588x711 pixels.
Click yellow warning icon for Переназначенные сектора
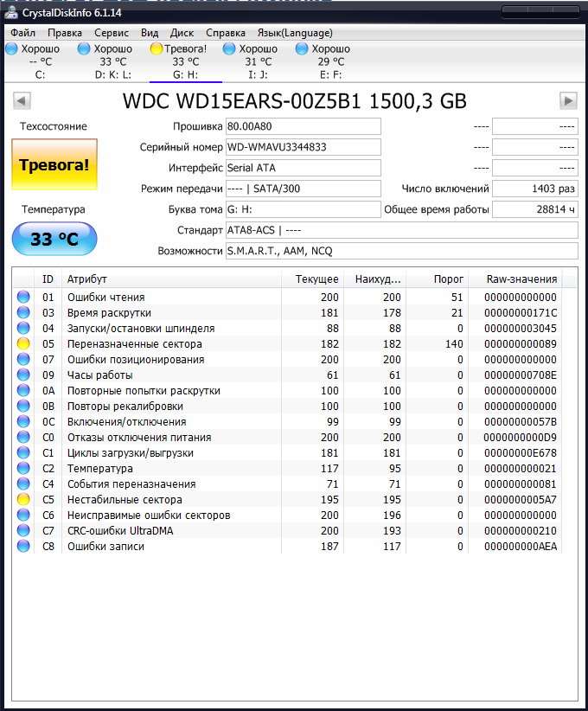click(23, 343)
